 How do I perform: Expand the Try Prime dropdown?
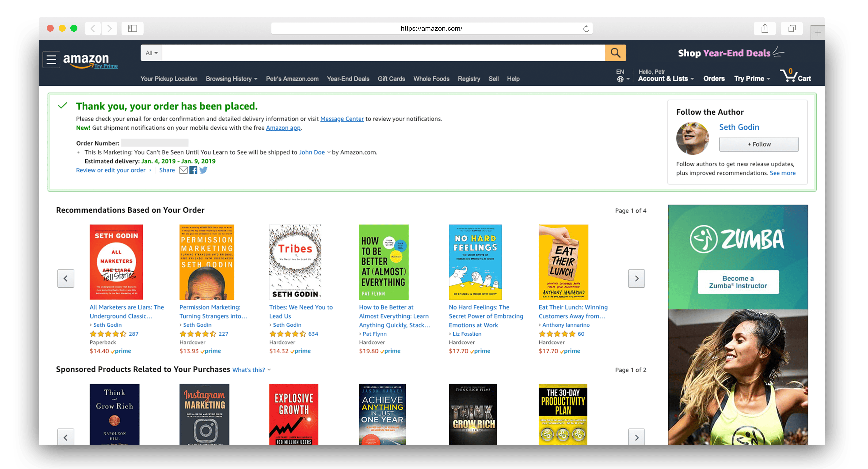pos(752,79)
